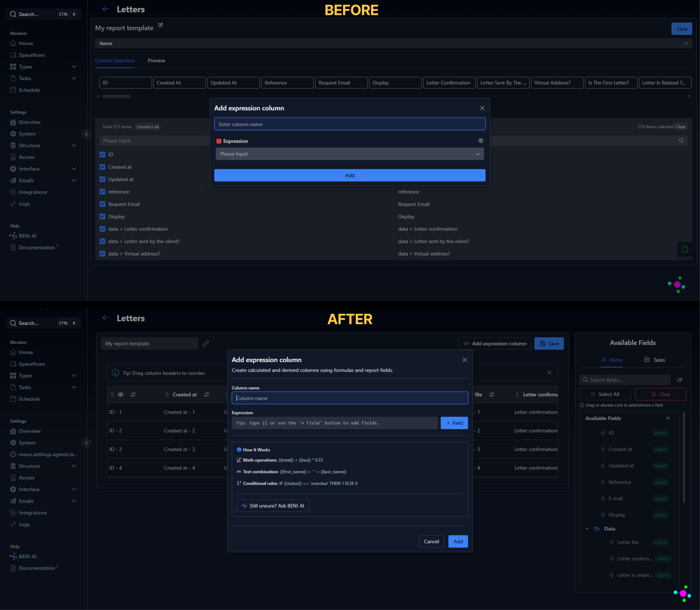Screen dimensions: 700x610
Task: Uncheck the Request Email checkbox in BEFORE list
Action: click(103, 204)
